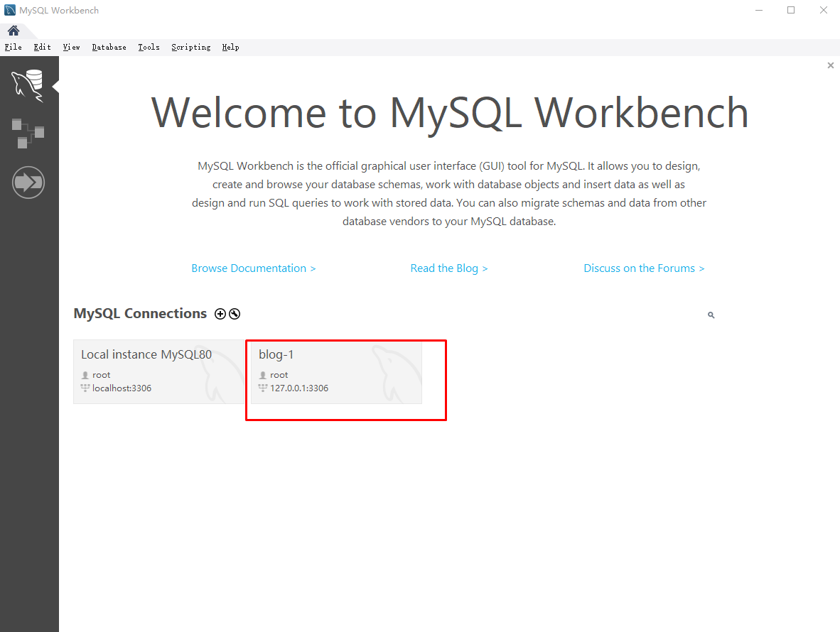Click the MySQL Connections heading
Screen dimensions: 840x632
(x=141, y=314)
